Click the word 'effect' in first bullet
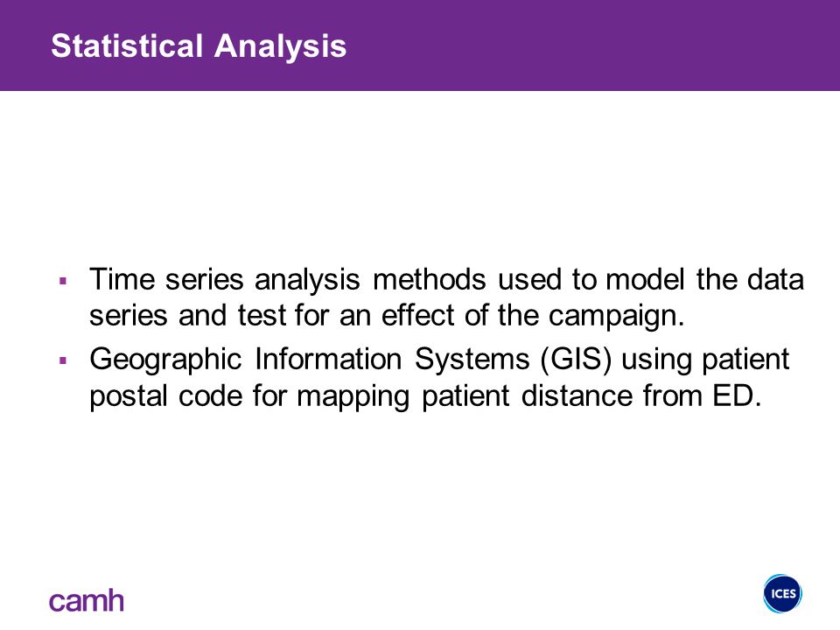Image resolution: width=840 pixels, height=630 pixels. tap(418, 315)
